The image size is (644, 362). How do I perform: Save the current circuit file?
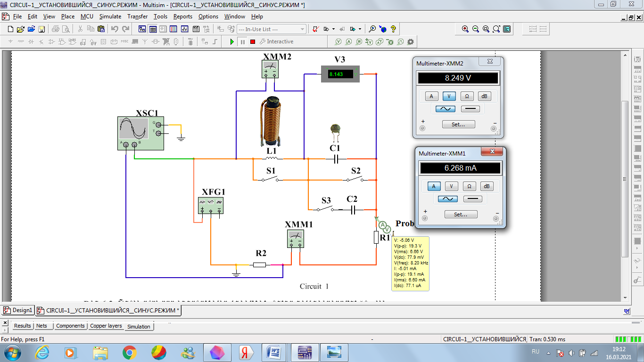tap(41, 29)
